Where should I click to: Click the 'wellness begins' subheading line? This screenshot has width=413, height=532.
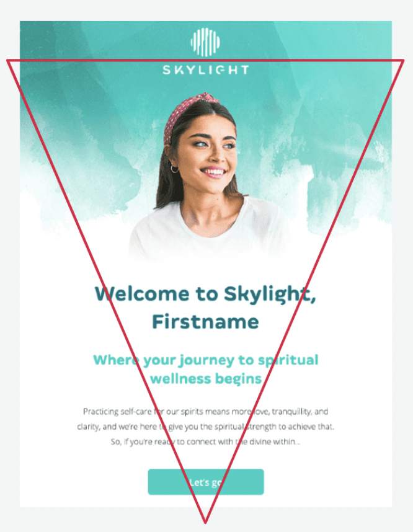(x=206, y=379)
